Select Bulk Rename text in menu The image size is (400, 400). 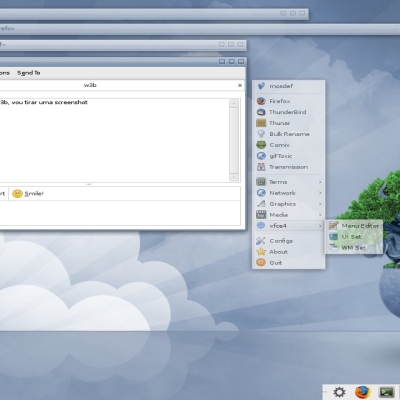(289, 134)
